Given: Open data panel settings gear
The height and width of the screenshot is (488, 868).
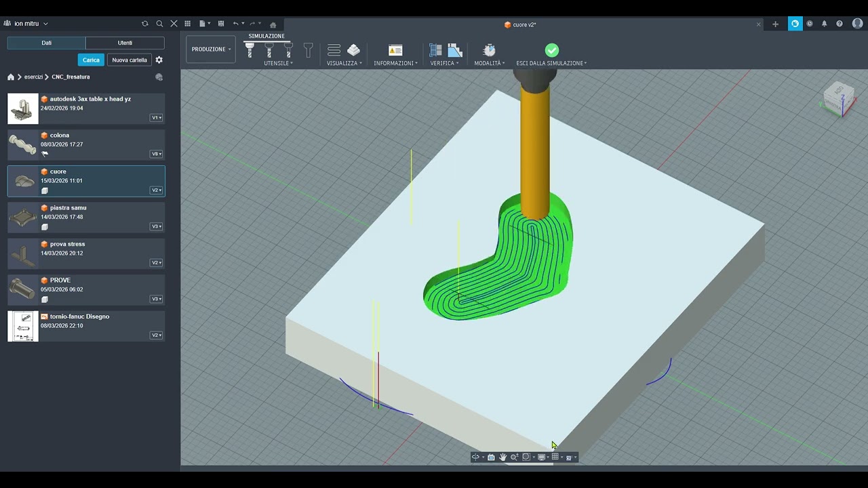Looking at the screenshot, I should [159, 60].
